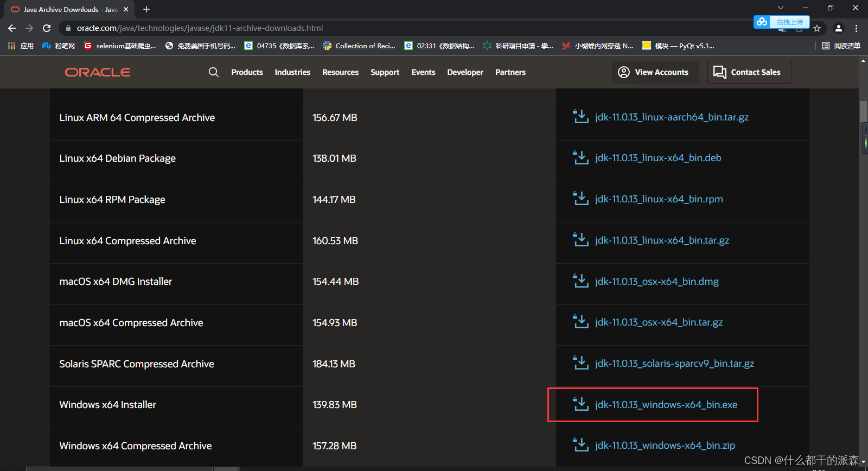
Task: Open the Partners menu
Action: pos(510,72)
